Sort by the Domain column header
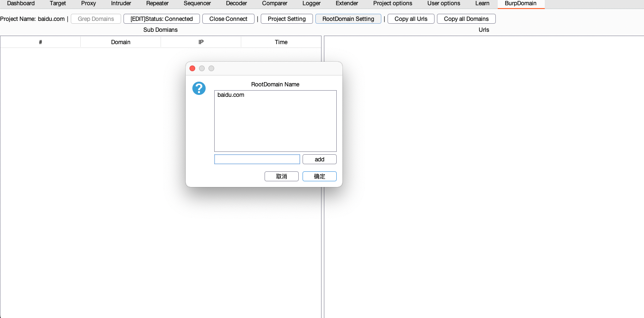Screen dimensions: 644x318 (121, 42)
